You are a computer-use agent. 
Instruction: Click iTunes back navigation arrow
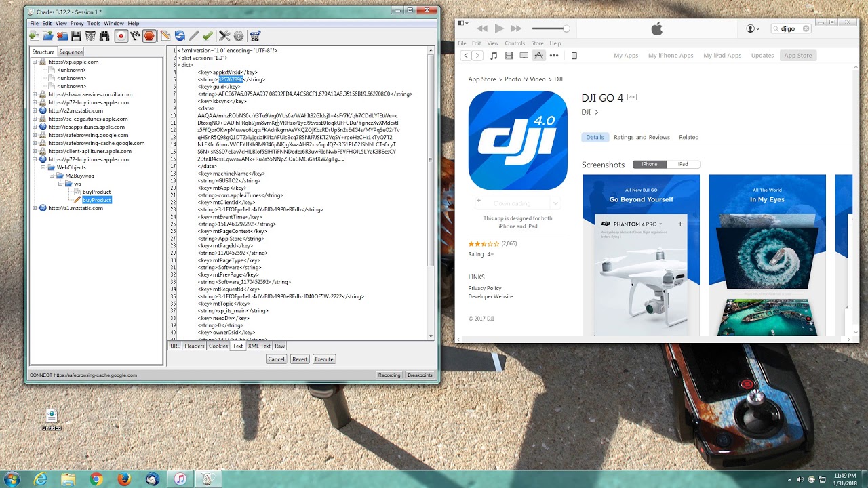pos(466,56)
